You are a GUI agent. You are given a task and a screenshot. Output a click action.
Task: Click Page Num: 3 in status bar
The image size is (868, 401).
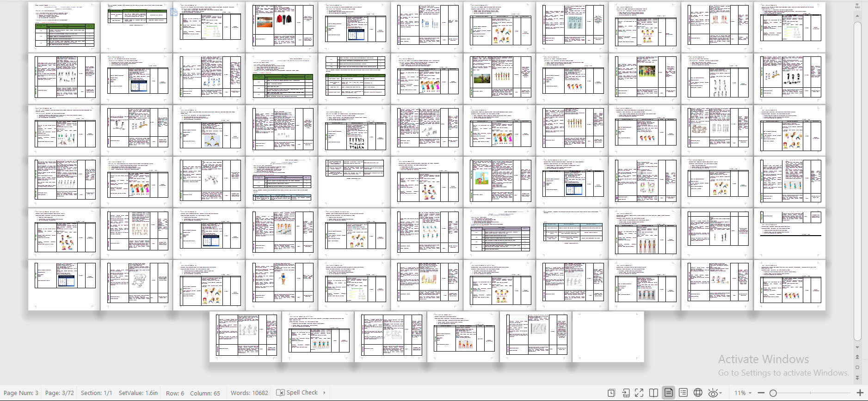[21, 393]
